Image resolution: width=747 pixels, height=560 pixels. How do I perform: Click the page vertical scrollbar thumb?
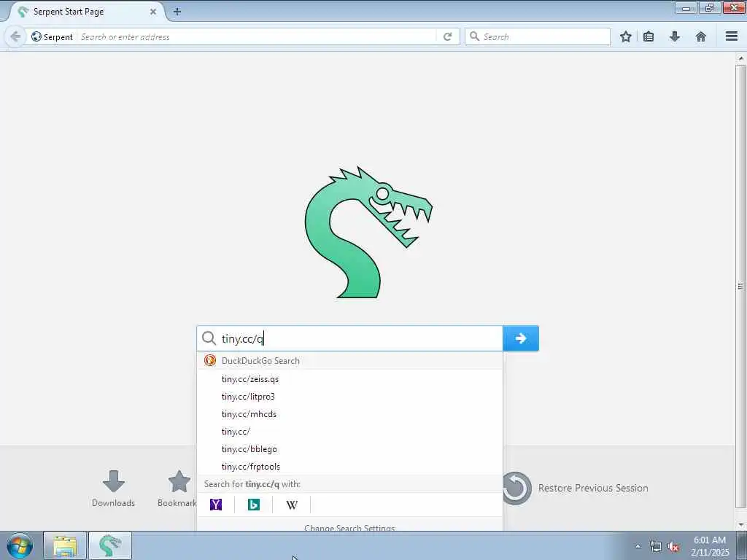(x=740, y=286)
